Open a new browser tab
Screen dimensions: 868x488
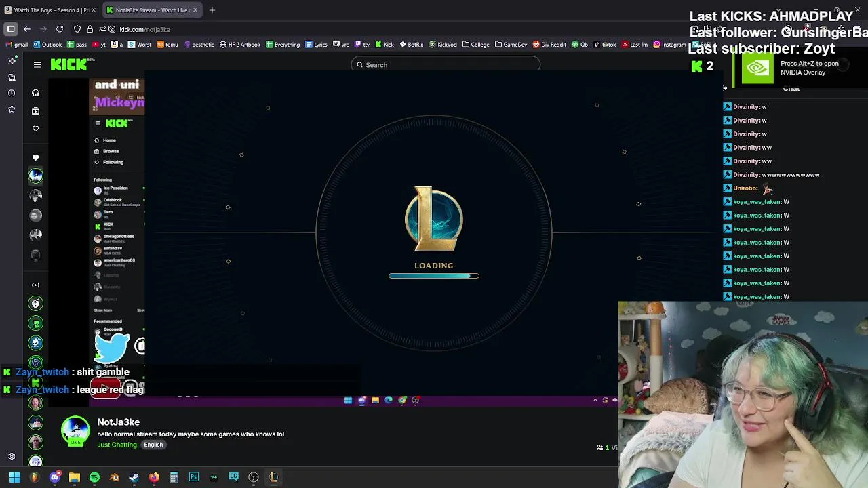coord(212,10)
